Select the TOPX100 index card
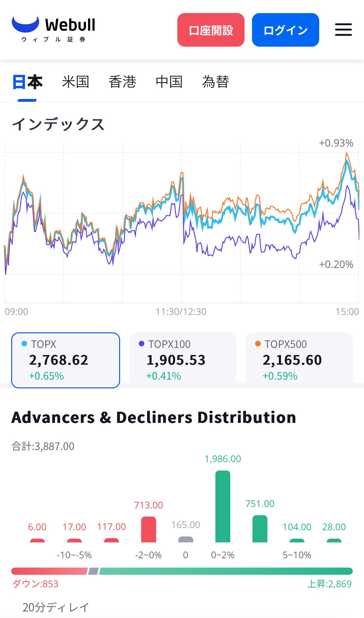 [183, 360]
